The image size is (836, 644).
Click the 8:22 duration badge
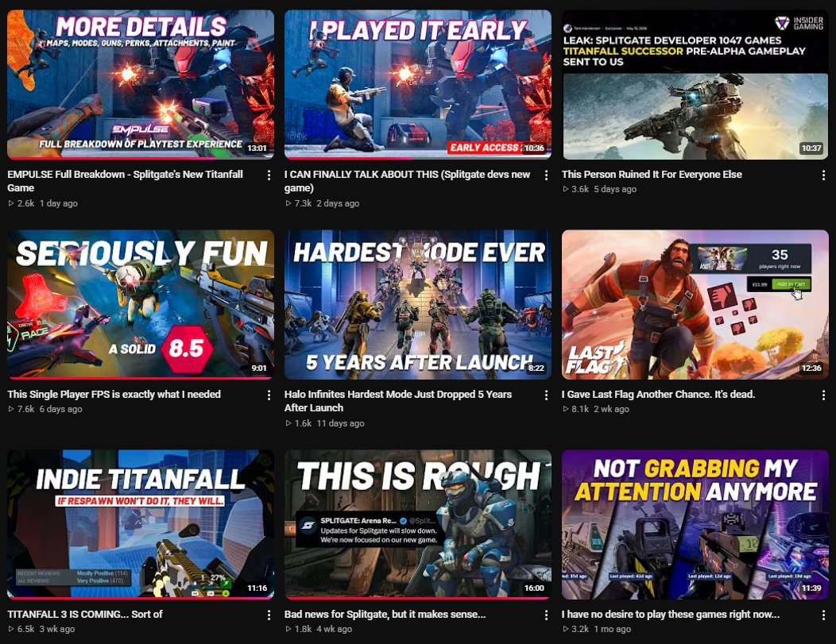[x=536, y=368]
